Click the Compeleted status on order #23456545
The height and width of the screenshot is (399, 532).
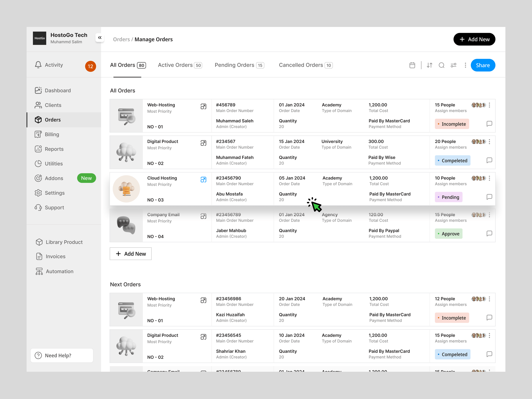453,354
